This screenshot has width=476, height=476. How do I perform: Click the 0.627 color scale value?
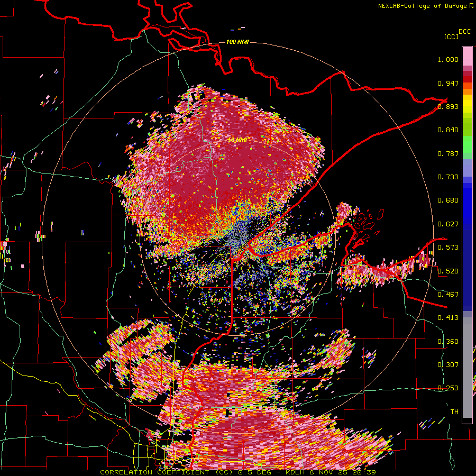point(448,224)
